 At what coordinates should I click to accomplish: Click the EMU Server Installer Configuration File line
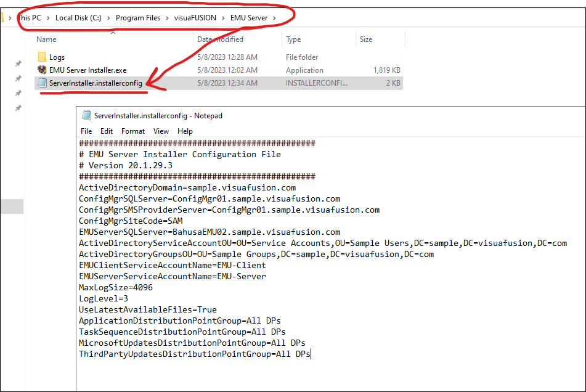pos(180,154)
